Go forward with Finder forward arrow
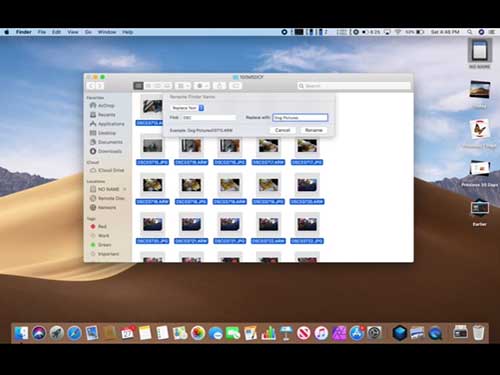This screenshot has height=375, width=500. click(x=99, y=86)
